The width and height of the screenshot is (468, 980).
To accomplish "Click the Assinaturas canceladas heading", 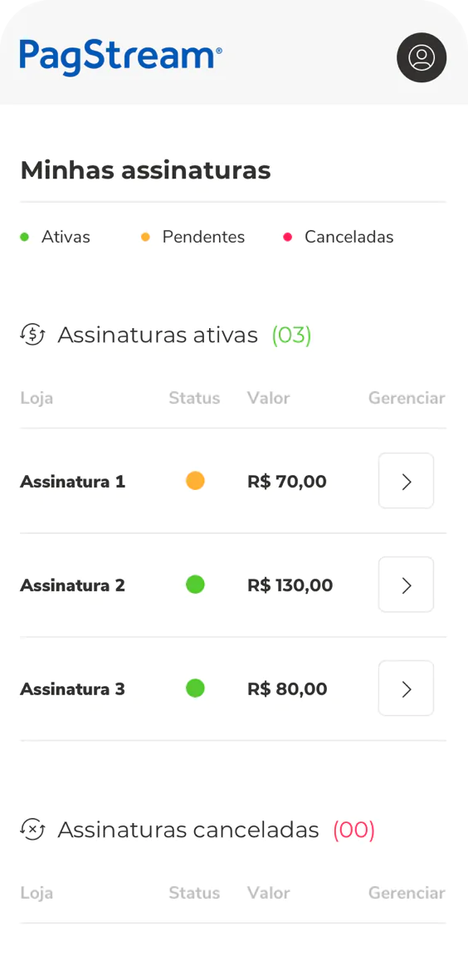I will coord(188,830).
